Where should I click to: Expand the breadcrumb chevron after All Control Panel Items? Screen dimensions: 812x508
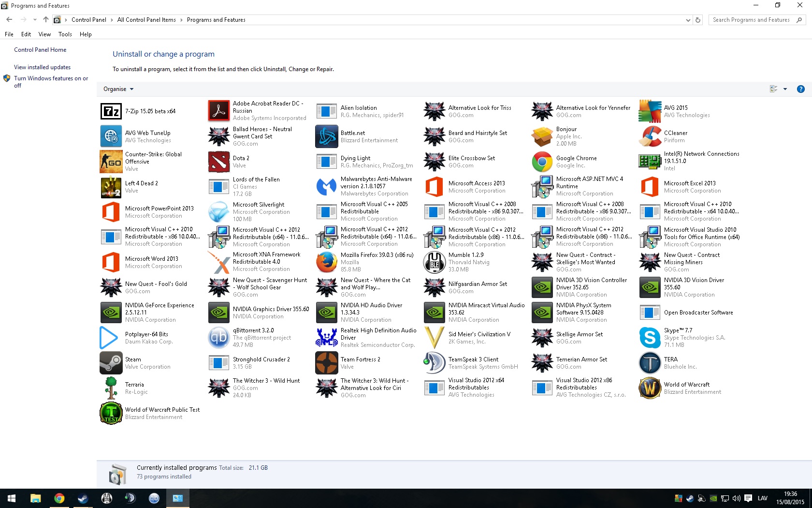pyautogui.click(x=181, y=20)
